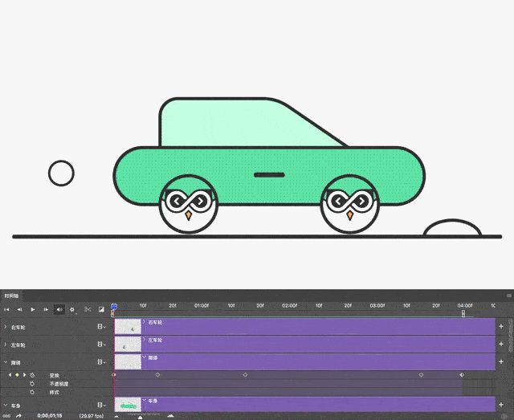Add media to 右车轮 track with plus

tap(501, 327)
